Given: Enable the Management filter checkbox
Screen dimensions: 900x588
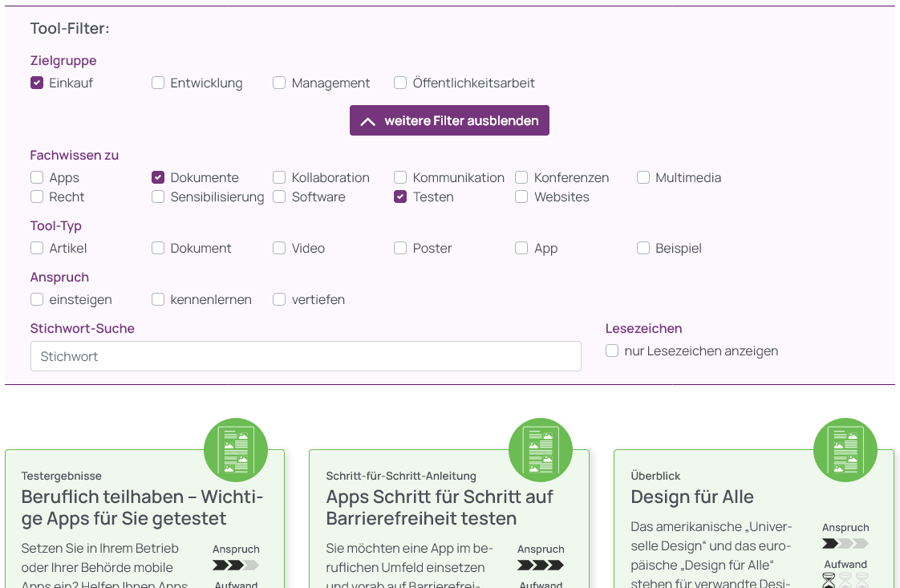Looking at the screenshot, I should tap(279, 83).
